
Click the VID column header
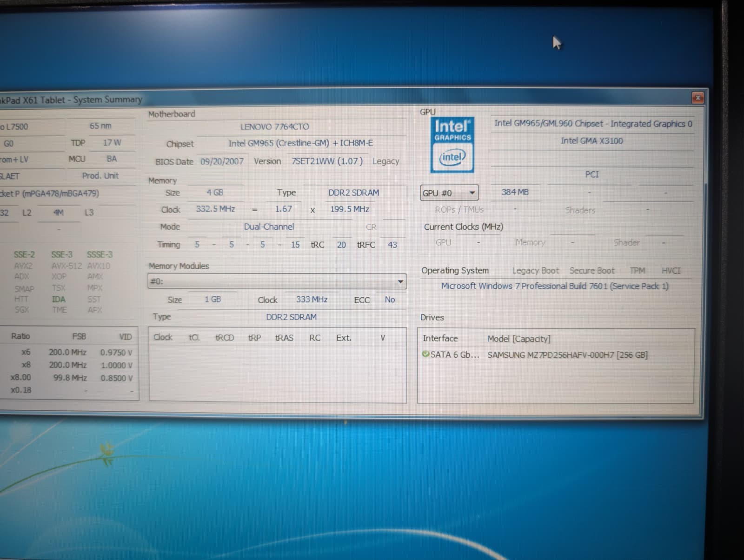[126, 337]
